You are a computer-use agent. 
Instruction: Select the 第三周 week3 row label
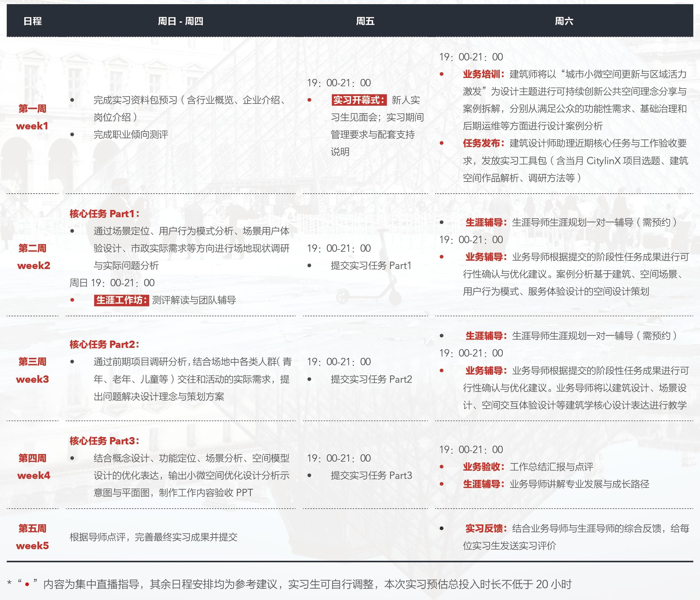pos(32,370)
